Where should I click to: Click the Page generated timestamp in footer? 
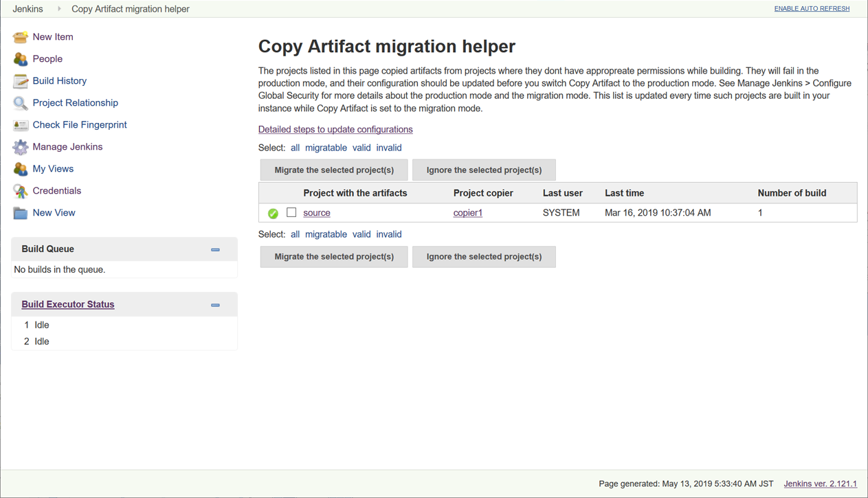[x=686, y=484]
